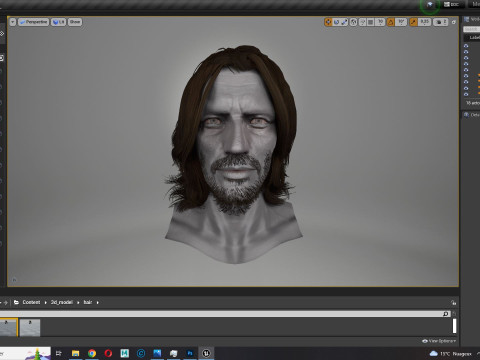Image resolution: width=480 pixels, height=360 pixels.
Task: Open the scale snap value dropdown
Action: point(424,22)
